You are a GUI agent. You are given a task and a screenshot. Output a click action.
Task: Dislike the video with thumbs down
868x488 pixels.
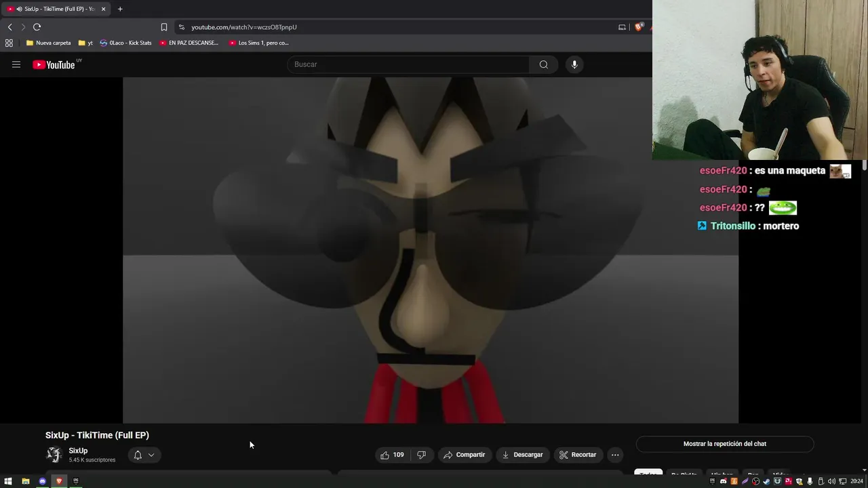[421, 455]
